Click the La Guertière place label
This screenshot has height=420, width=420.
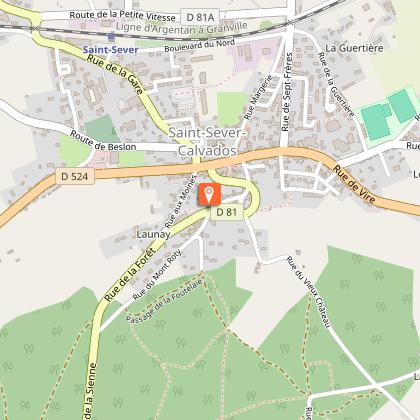tap(354, 48)
